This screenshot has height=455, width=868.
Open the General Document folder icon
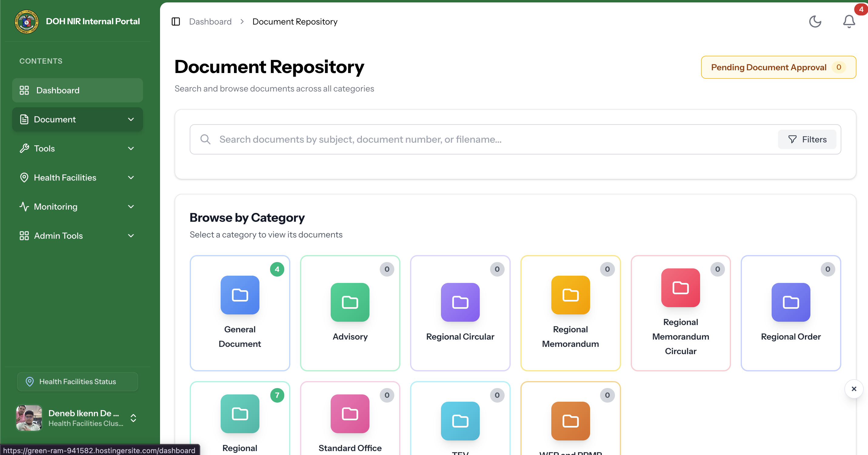[240, 295]
